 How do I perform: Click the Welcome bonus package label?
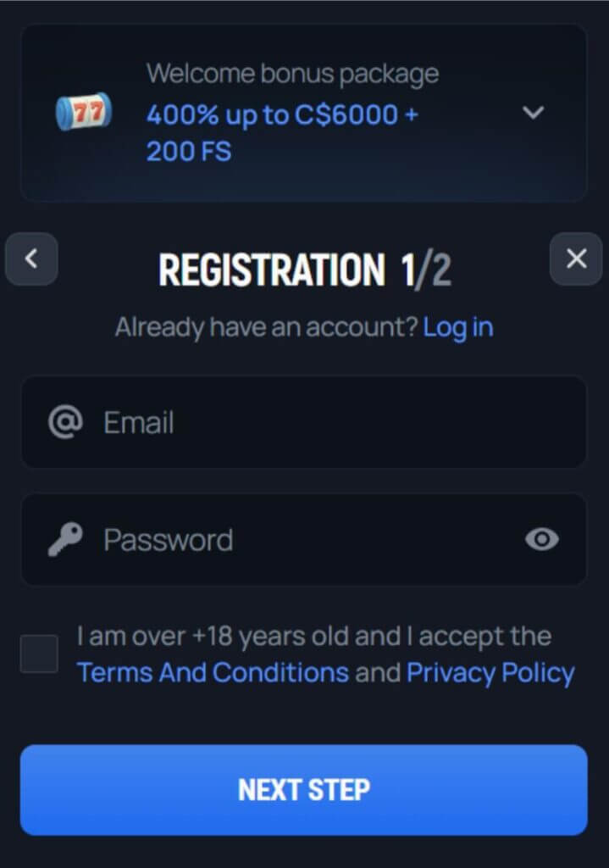(292, 74)
